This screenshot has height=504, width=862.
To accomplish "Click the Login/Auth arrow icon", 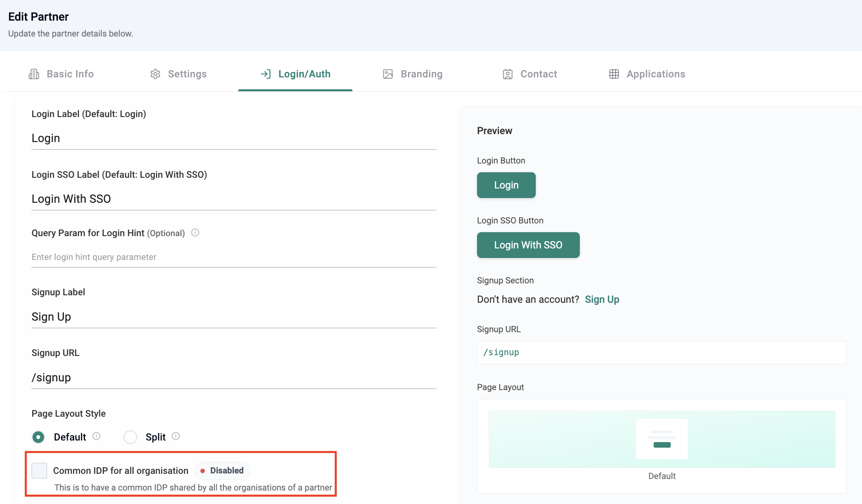I will tap(266, 74).
